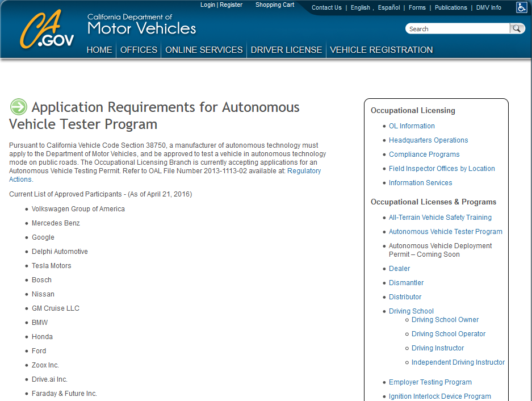Viewport: 532px width, 401px height.
Task: Click the CA.GOV logo
Action: tap(47, 29)
